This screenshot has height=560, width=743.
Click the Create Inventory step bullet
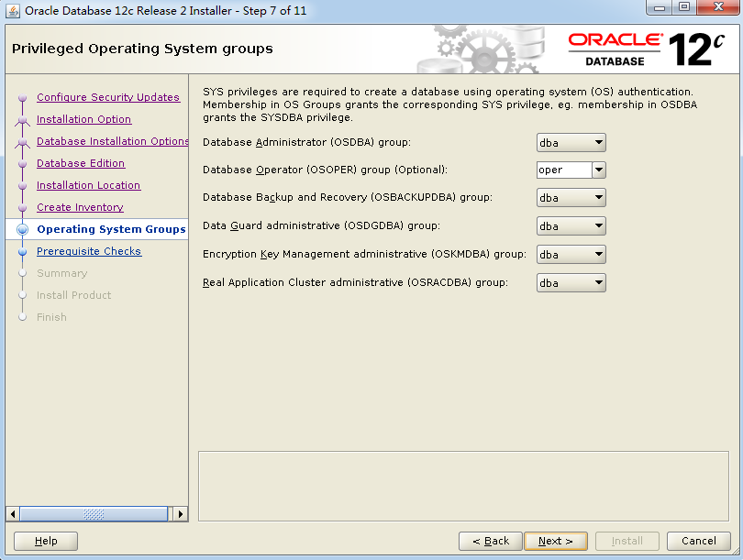[x=22, y=208]
